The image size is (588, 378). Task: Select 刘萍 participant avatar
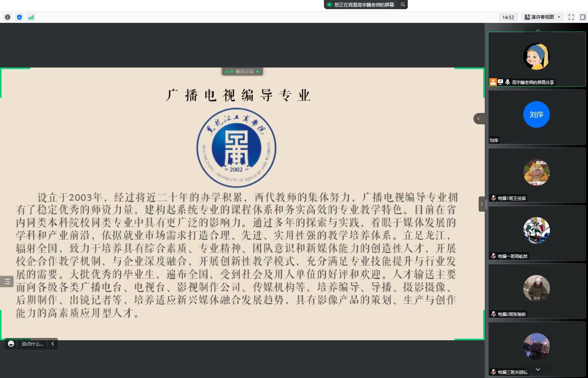click(x=536, y=114)
